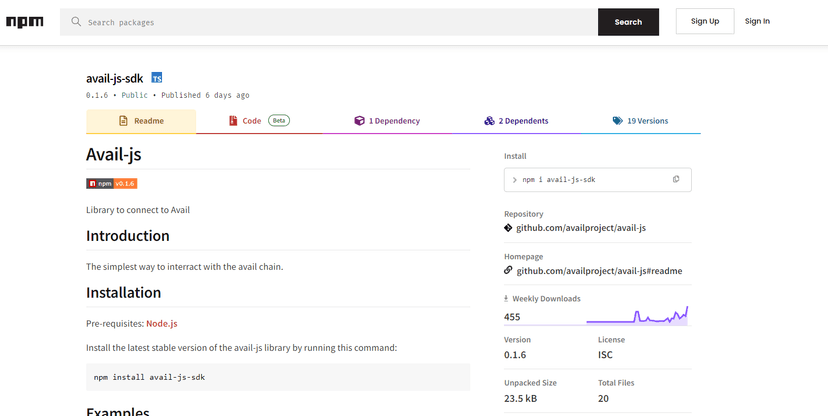Click the weekly downloads arrow icon
This screenshot has width=828, height=416.
pyautogui.click(x=506, y=299)
